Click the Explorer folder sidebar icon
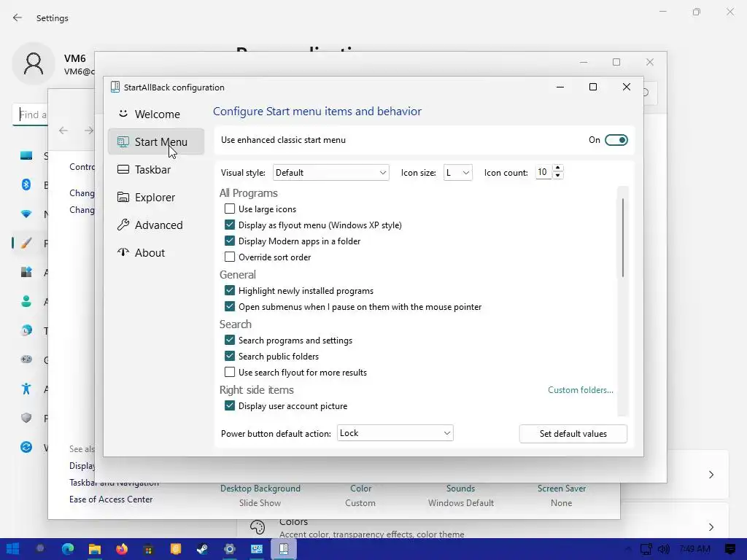 point(123,197)
